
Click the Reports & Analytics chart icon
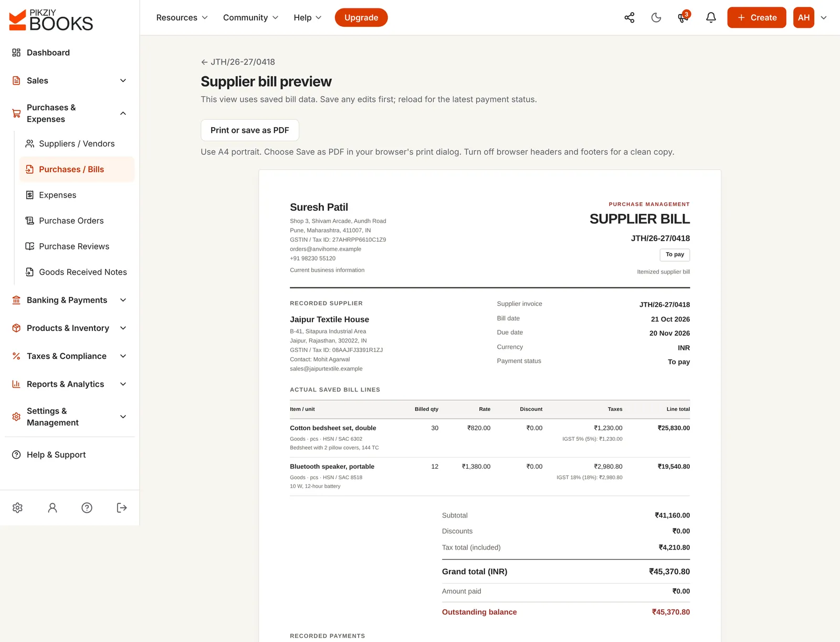click(16, 384)
